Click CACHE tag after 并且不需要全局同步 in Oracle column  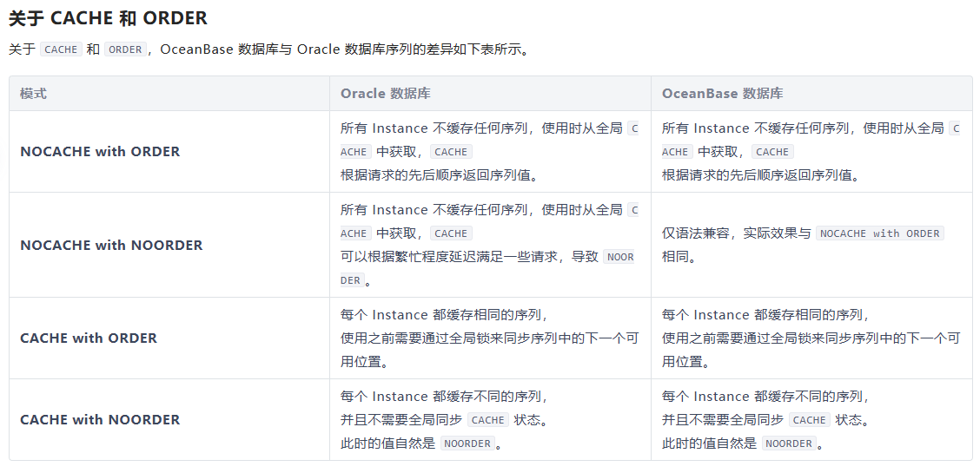tap(488, 420)
